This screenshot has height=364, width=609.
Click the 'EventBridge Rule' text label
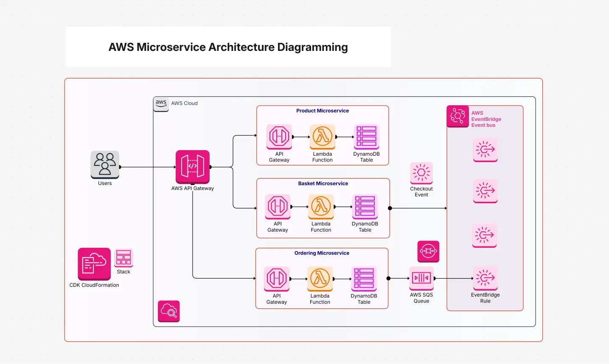point(485,298)
